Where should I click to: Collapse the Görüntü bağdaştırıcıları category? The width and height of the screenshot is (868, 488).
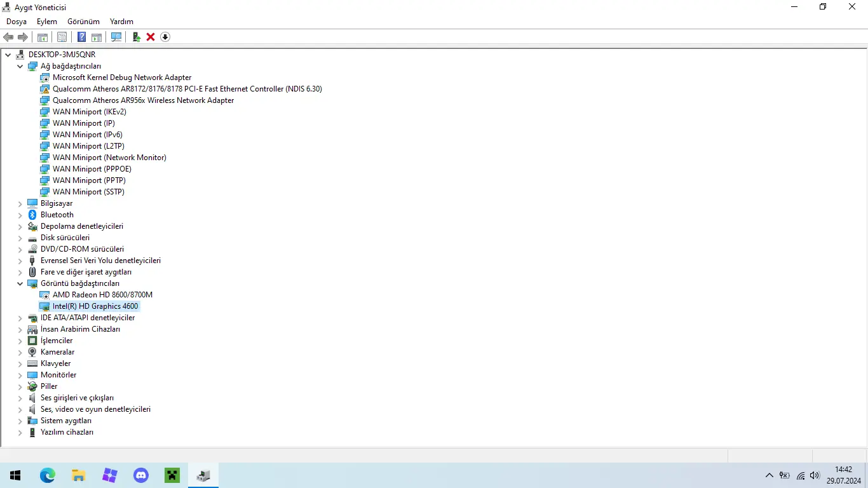(20, 283)
